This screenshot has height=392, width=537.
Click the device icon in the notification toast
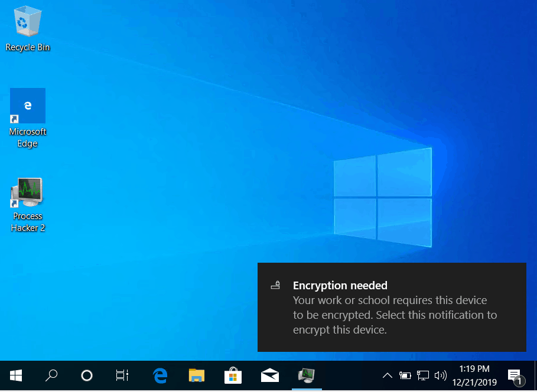275,286
